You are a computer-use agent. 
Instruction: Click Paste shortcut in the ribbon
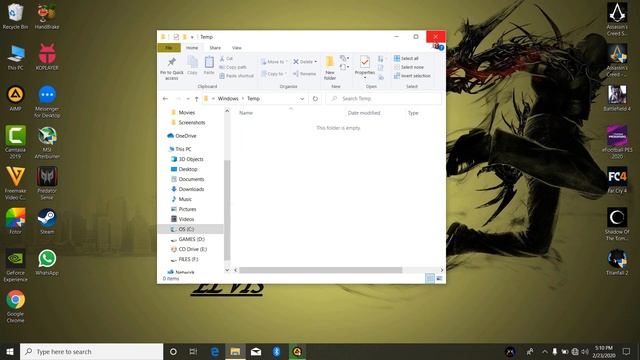tap(236, 76)
